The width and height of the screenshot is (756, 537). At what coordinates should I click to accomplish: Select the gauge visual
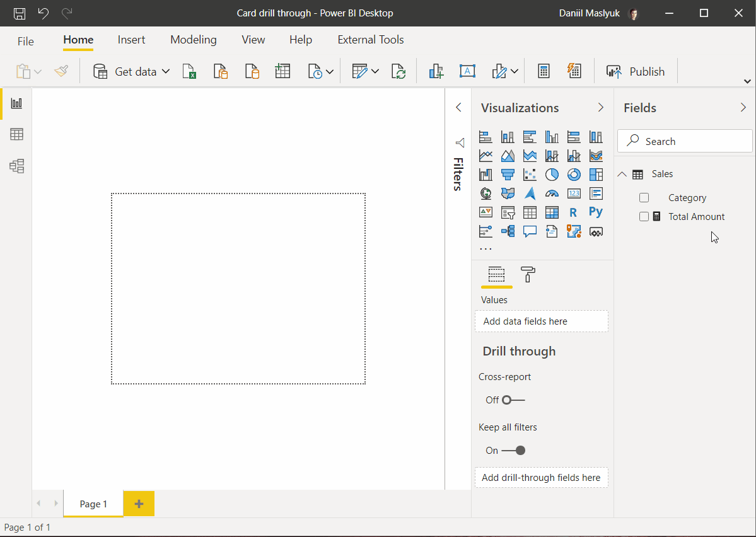pos(552,193)
